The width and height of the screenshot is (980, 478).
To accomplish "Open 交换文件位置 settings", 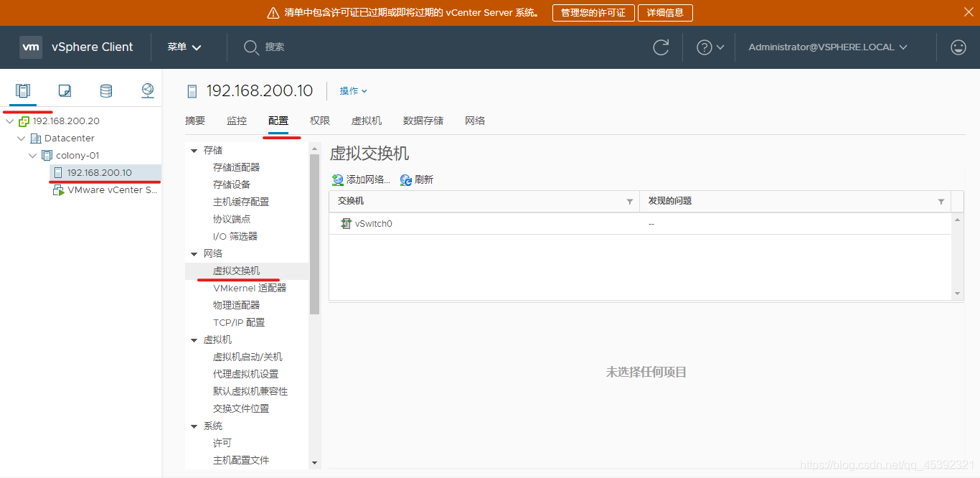I will tap(241, 408).
